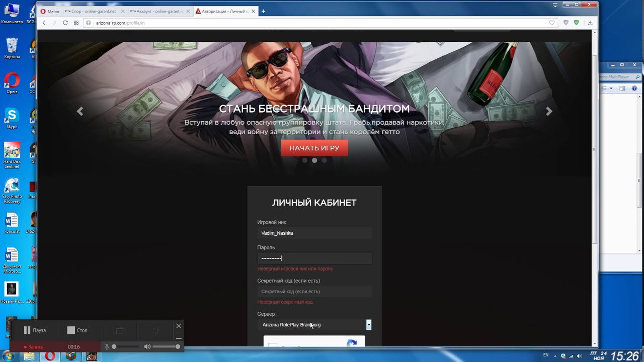
Task: Click the EN language indicator in tray
Action: click(x=546, y=355)
